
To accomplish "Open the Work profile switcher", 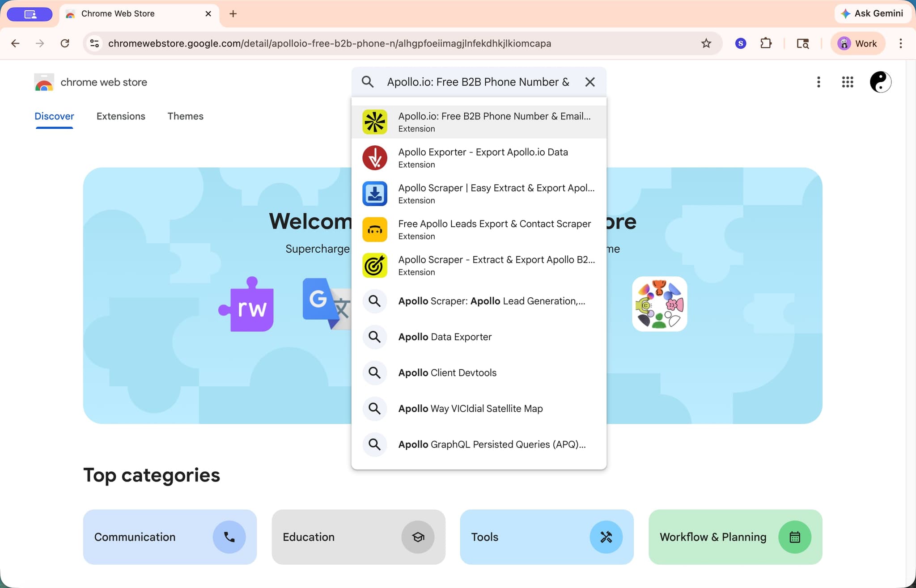I will [857, 43].
